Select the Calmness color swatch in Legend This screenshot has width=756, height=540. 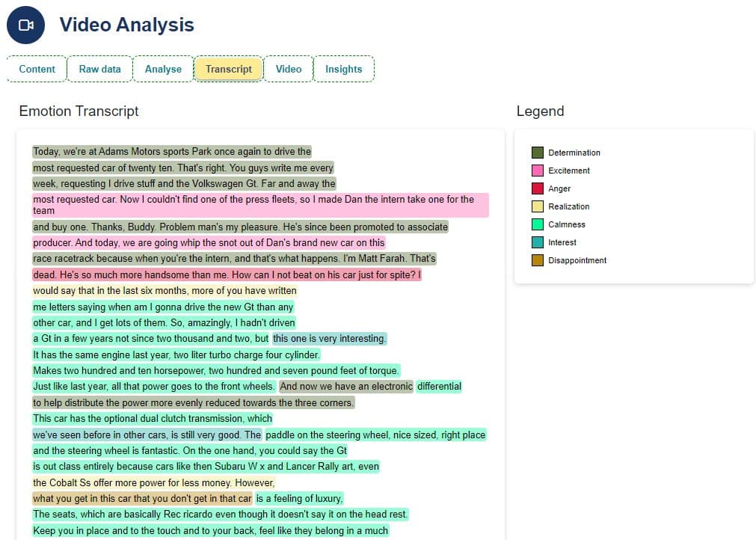coord(536,224)
